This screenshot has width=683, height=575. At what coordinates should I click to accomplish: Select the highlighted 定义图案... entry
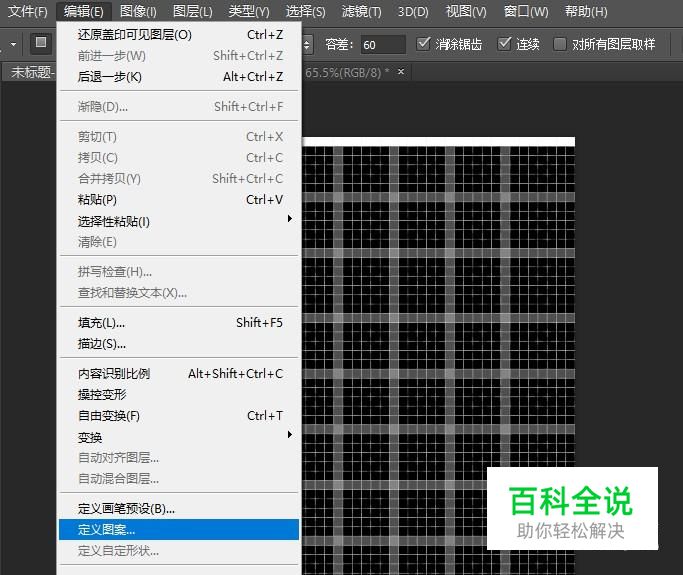click(x=179, y=530)
